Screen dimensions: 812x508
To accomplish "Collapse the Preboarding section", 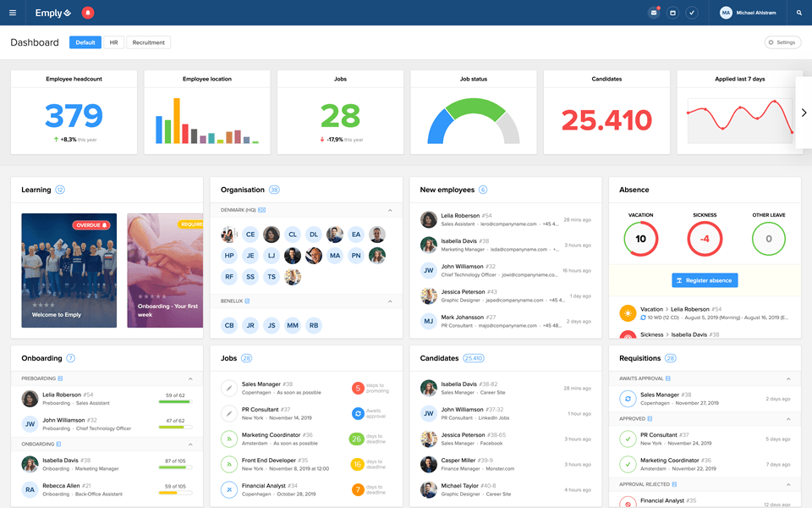I will point(190,378).
